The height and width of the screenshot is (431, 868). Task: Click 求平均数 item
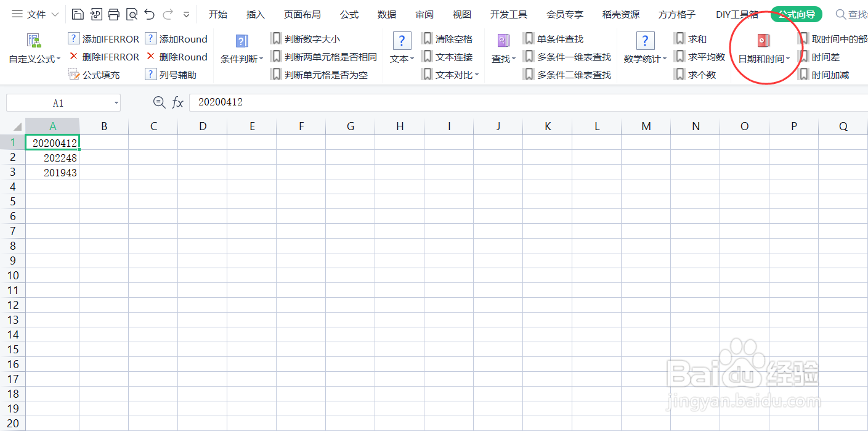tap(699, 57)
